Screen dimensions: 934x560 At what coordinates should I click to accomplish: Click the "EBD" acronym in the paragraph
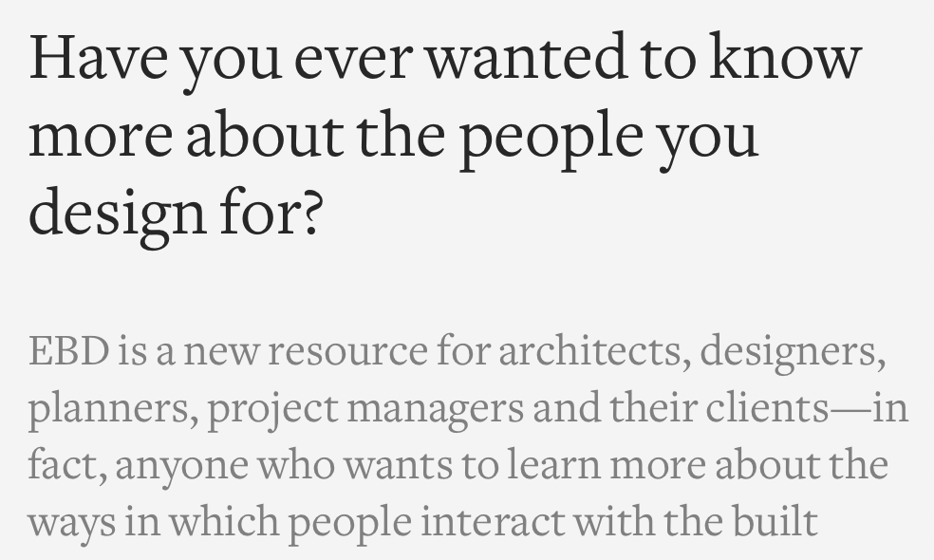[68, 351]
